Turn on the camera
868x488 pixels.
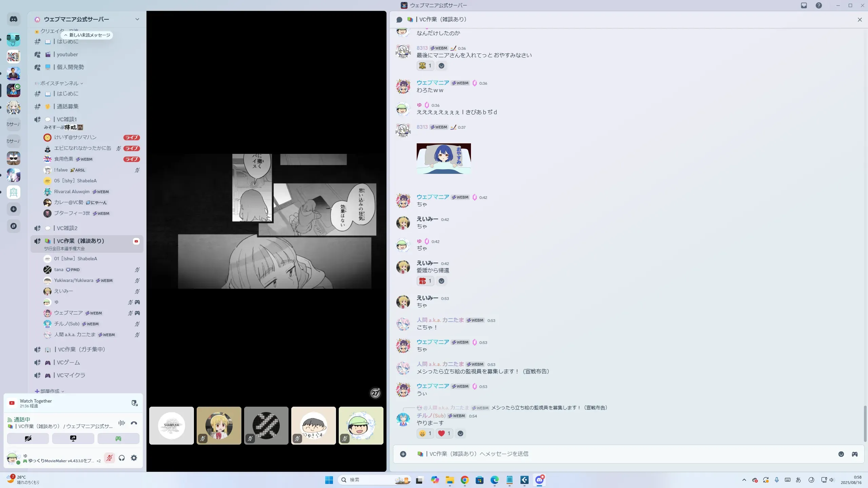(28, 439)
